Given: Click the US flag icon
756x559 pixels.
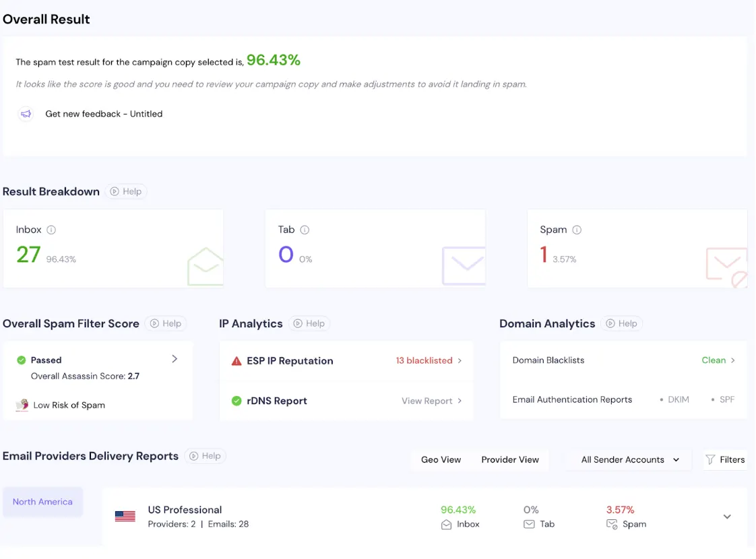Looking at the screenshot, I should [x=125, y=516].
